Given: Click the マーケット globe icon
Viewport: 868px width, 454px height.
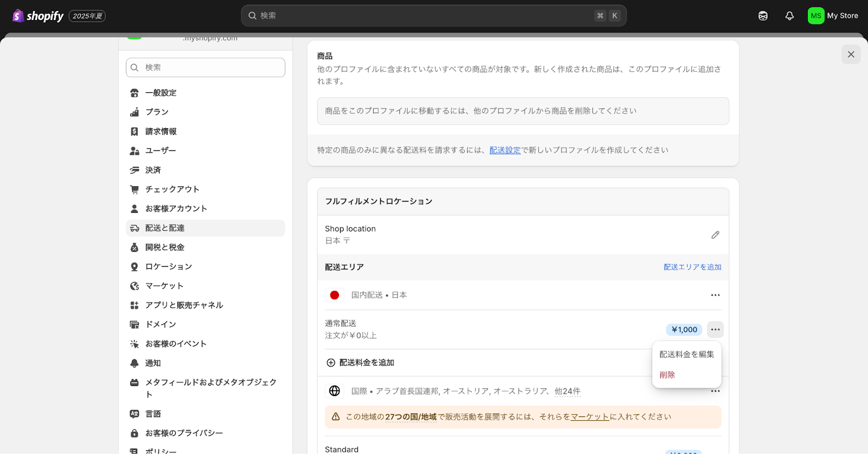Looking at the screenshot, I should coord(135,286).
